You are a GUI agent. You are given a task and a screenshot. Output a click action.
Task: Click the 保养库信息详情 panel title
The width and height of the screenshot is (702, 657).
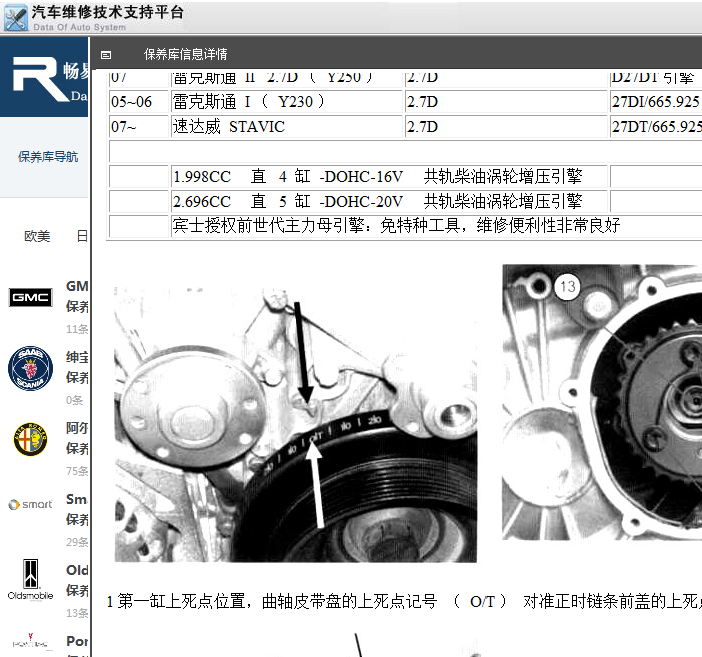185,55
